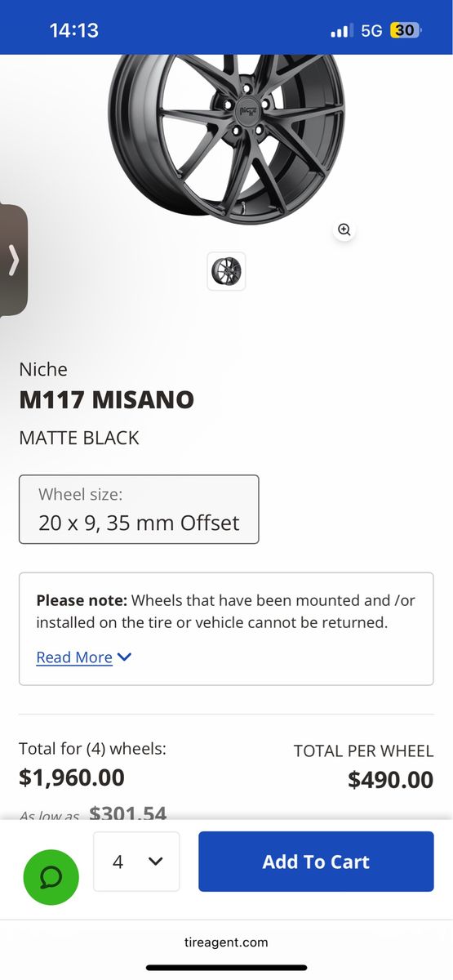Expand the side panel arrow tab
The image size is (453, 980).
coord(13,261)
